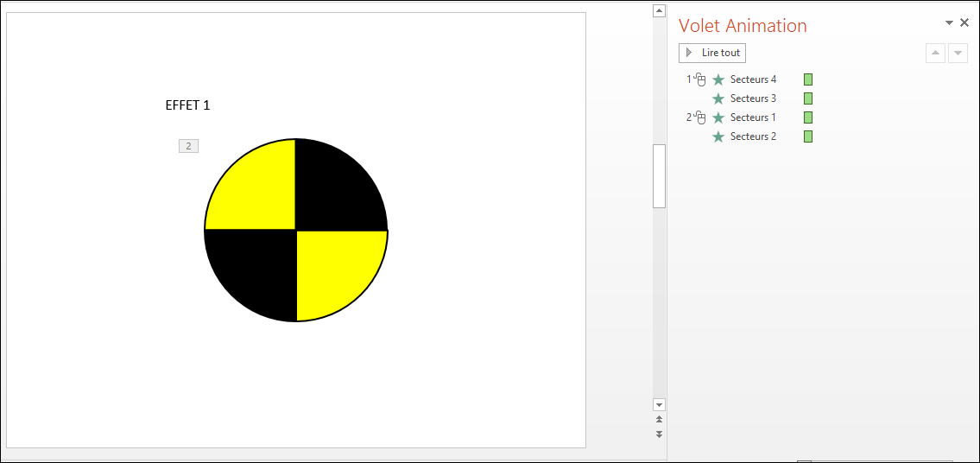Click the mouse trigger icon for animation 1

tap(700, 79)
